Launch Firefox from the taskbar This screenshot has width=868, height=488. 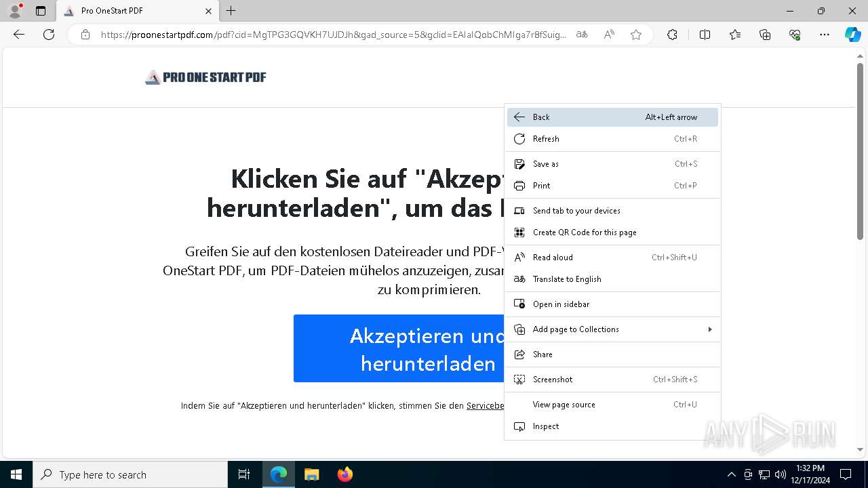click(x=344, y=474)
